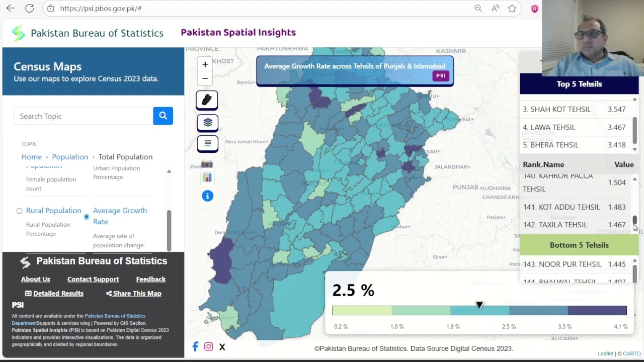Open the province shape selector button
Viewport: 644px width, 362px height.
point(207,100)
